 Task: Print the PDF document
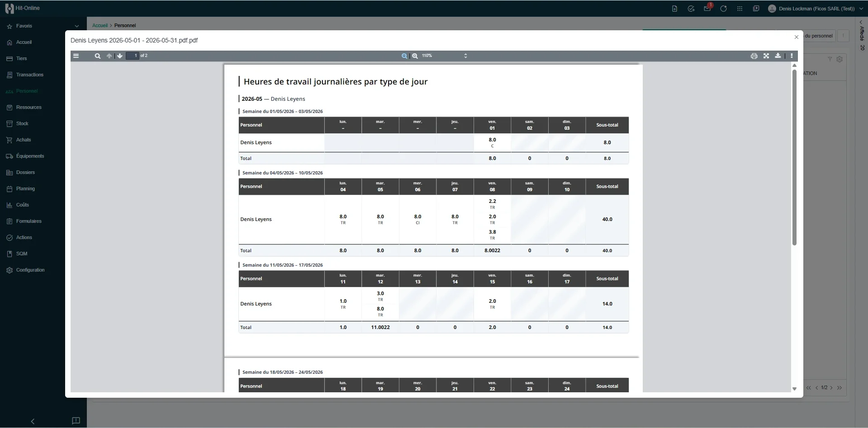tap(754, 56)
